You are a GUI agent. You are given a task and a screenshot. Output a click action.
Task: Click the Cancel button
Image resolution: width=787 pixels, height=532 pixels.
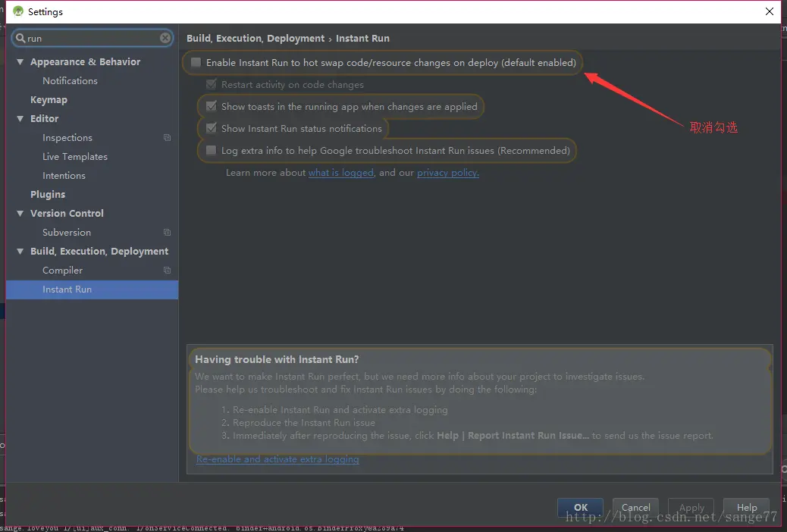(x=636, y=508)
